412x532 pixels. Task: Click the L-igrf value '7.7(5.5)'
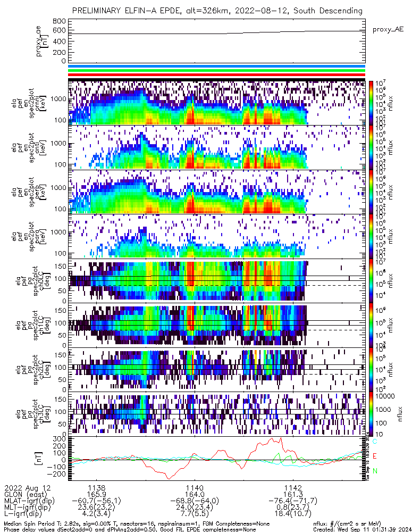195,514
